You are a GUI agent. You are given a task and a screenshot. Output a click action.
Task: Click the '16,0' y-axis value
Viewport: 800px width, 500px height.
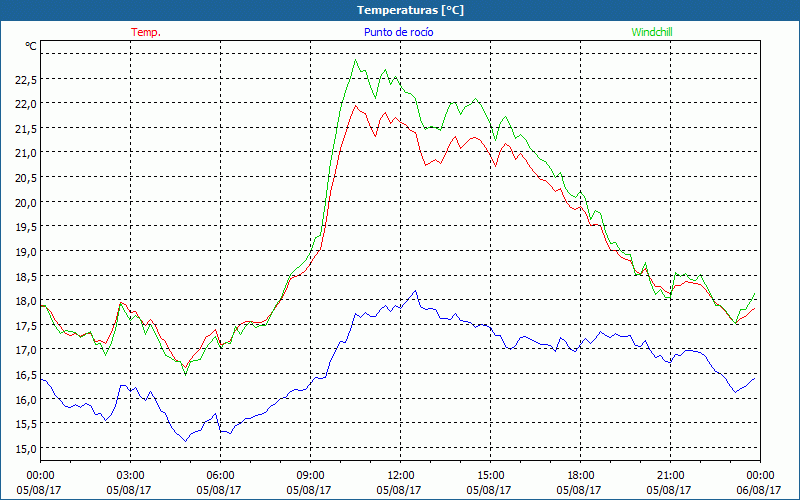click(26, 400)
